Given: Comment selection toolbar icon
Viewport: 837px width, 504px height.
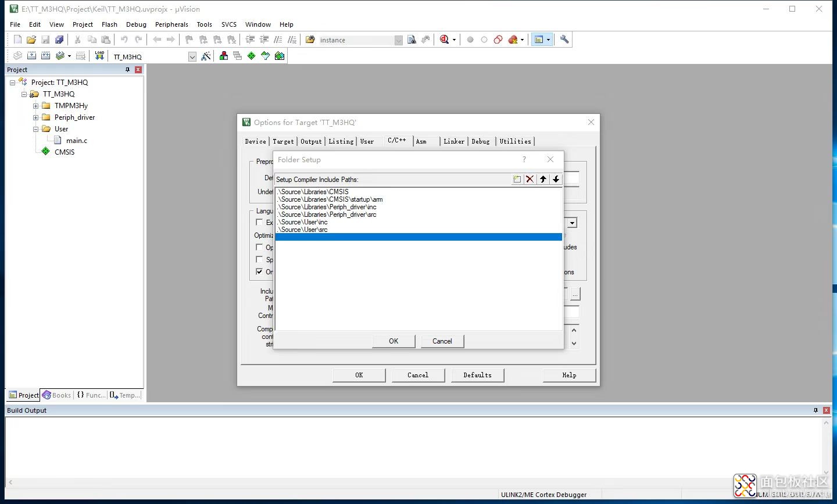Looking at the screenshot, I should point(278,40).
